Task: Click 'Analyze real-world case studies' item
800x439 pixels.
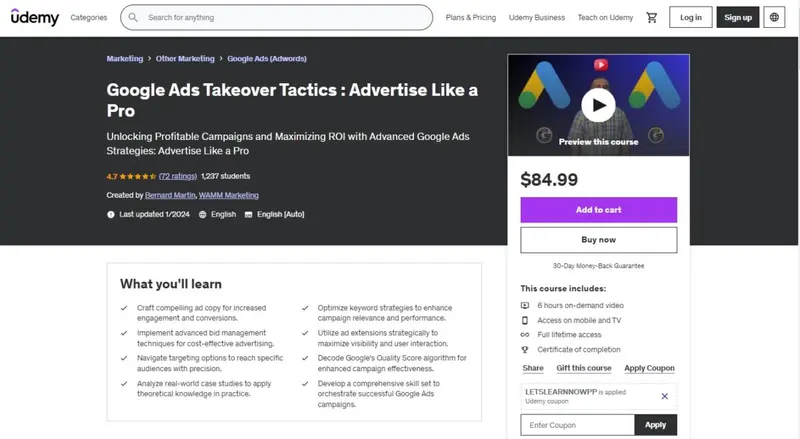Action: [204, 388]
